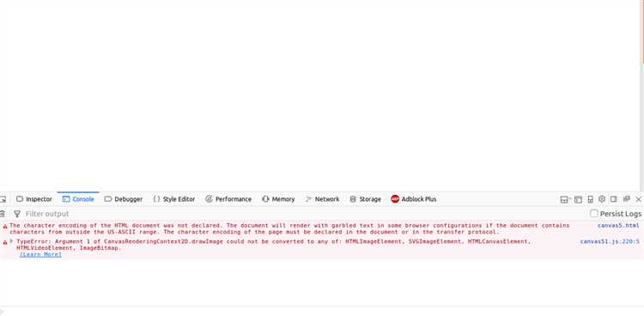Click the character encoding warning icon
The width and height of the screenshot is (644, 316).
[x=5, y=227]
